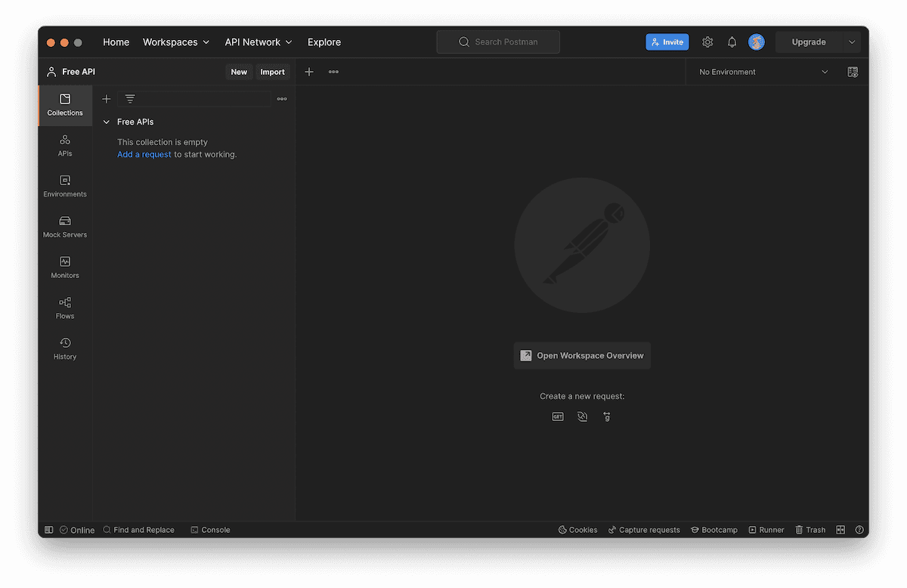
Task: Open the Collections sidebar tab
Action: click(65, 105)
